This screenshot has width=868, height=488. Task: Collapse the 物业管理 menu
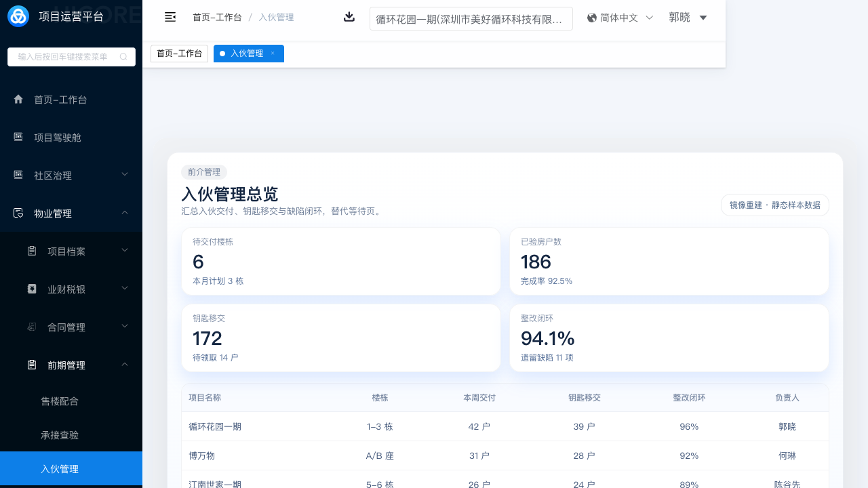[x=125, y=213]
